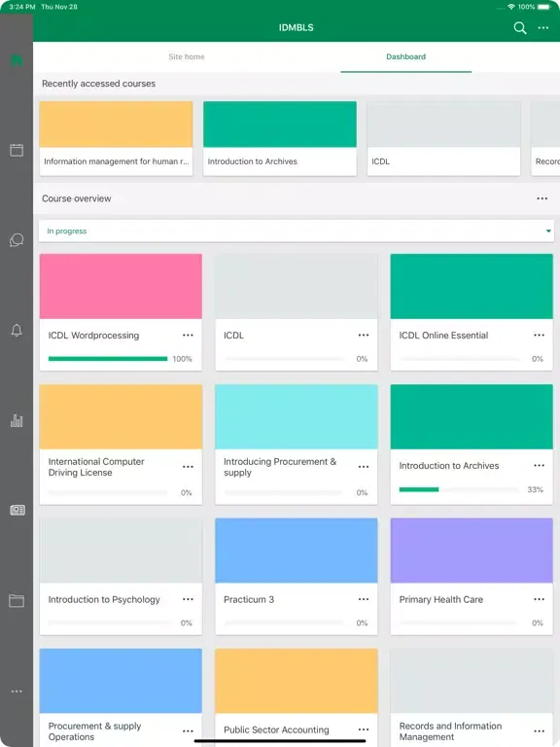Open recently accessed Information management course thumbnail
The height and width of the screenshot is (747, 560).
pos(117,124)
